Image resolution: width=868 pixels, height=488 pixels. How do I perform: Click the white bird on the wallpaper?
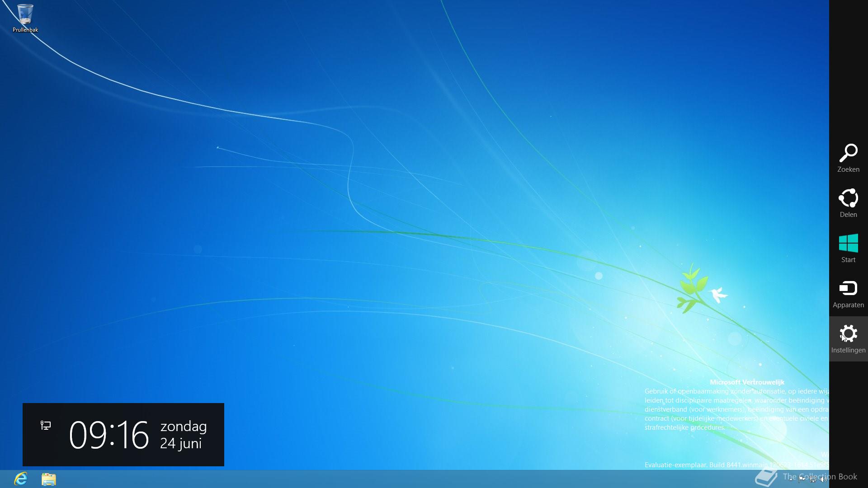(x=718, y=295)
